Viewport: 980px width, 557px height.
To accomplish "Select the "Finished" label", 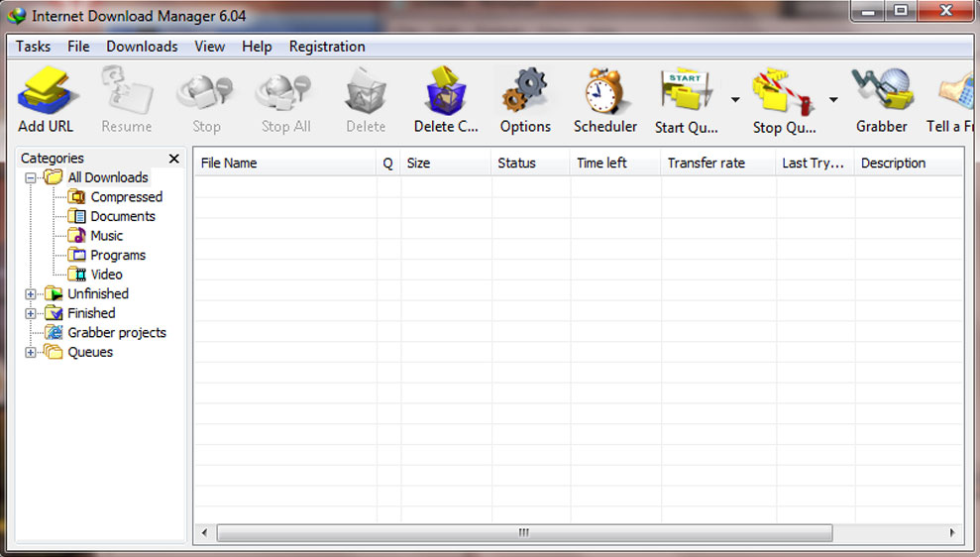I will point(91,313).
